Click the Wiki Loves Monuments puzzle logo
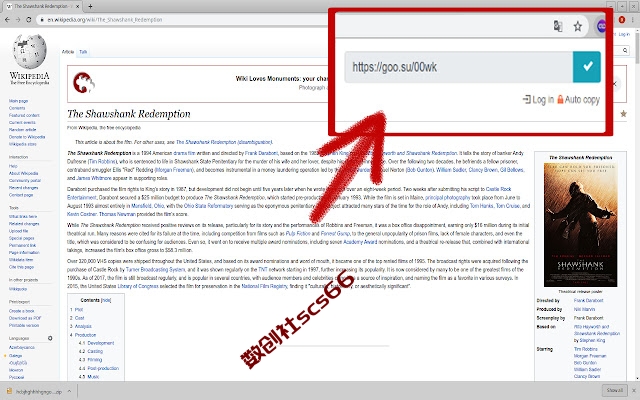Viewport: 640px width, 400px height. pyautogui.click(x=83, y=82)
